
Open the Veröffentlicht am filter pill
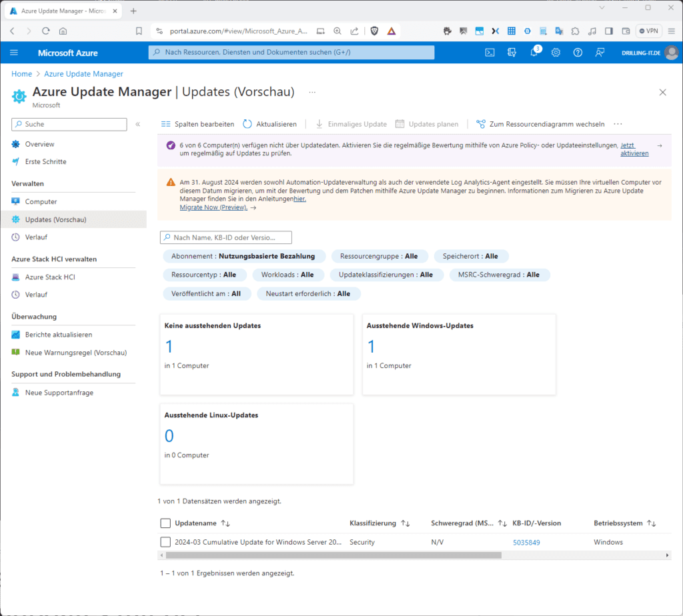coord(207,294)
